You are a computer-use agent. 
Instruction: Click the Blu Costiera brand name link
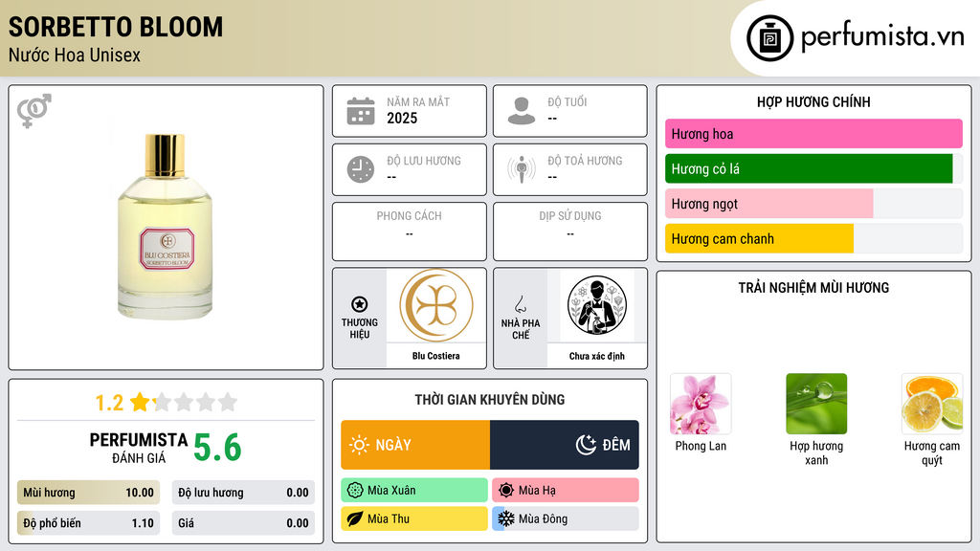[435, 356]
